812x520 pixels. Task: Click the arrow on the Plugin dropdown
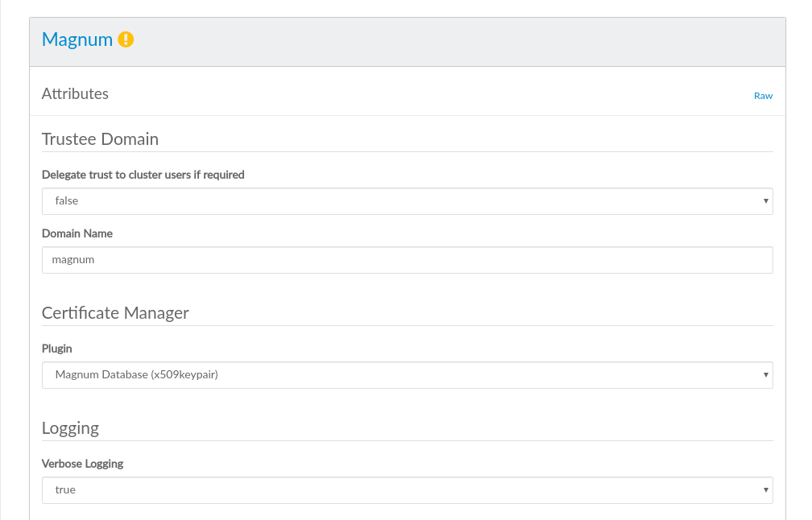point(765,375)
